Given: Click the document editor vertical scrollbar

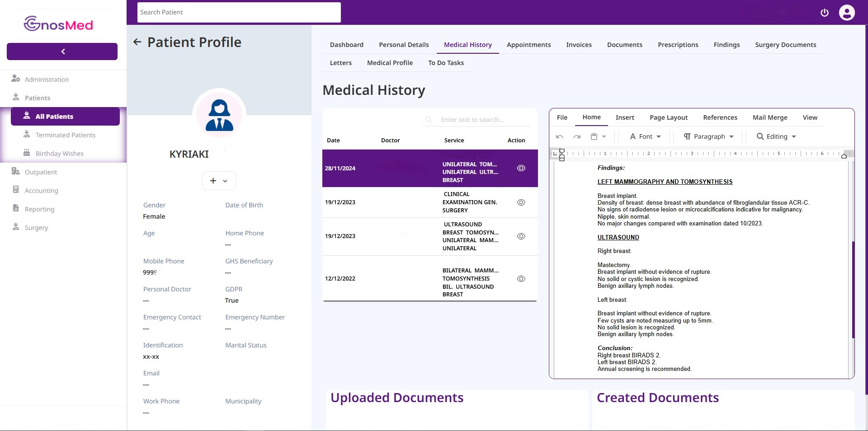Looking at the screenshot, I should click(x=853, y=289).
